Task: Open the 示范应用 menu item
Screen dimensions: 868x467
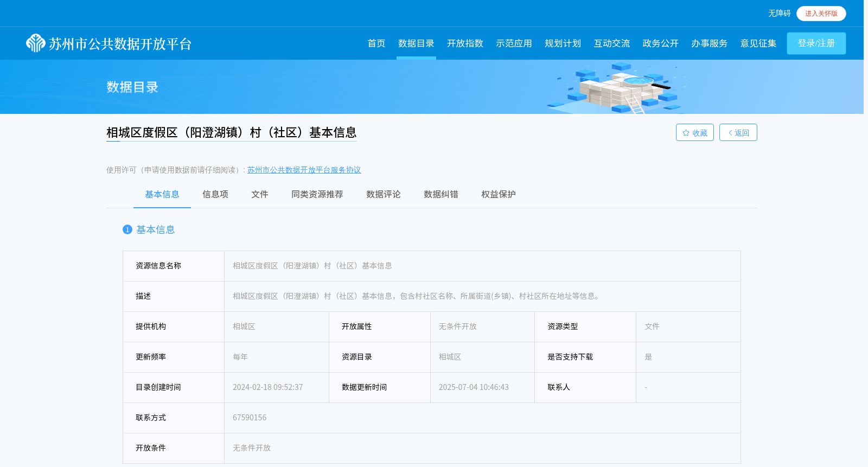Action: point(514,43)
